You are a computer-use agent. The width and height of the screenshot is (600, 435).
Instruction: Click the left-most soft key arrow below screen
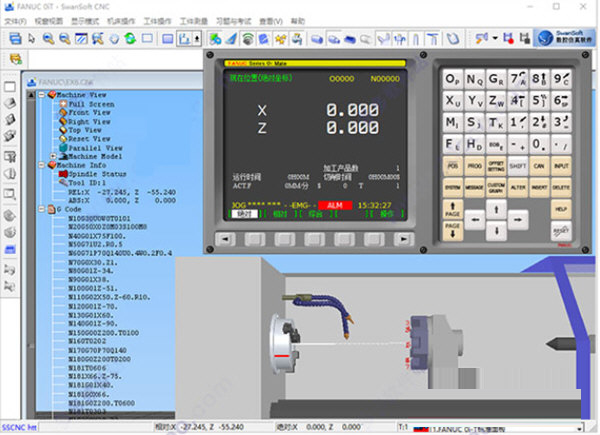click(225, 240)
